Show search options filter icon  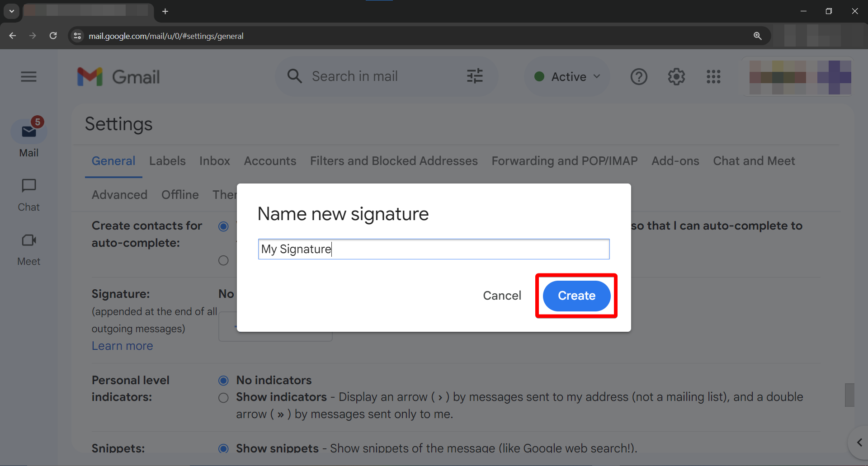[475, 76]
